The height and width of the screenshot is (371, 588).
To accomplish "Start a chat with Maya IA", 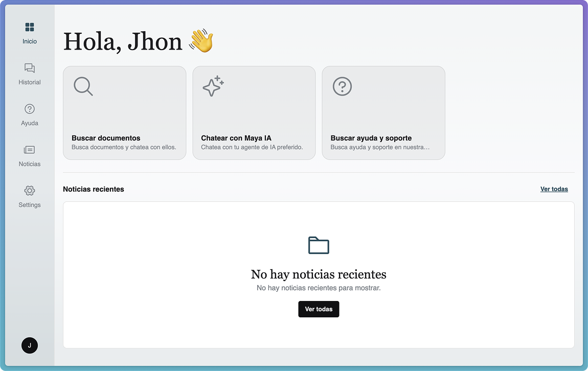I will point(254,112).
